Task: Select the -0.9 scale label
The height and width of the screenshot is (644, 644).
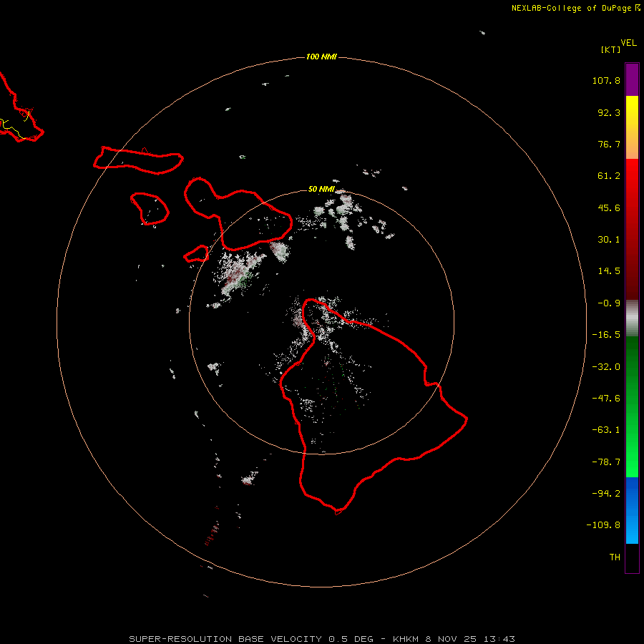Action: coord(609,303)
